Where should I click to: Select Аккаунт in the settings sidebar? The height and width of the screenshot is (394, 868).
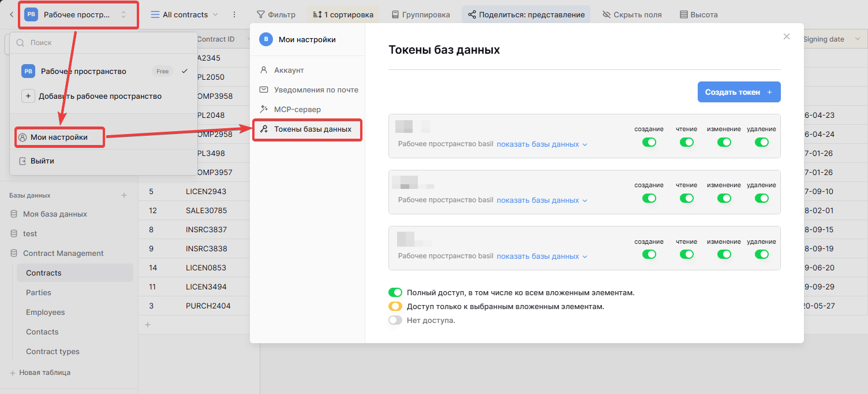click(289, 70)
